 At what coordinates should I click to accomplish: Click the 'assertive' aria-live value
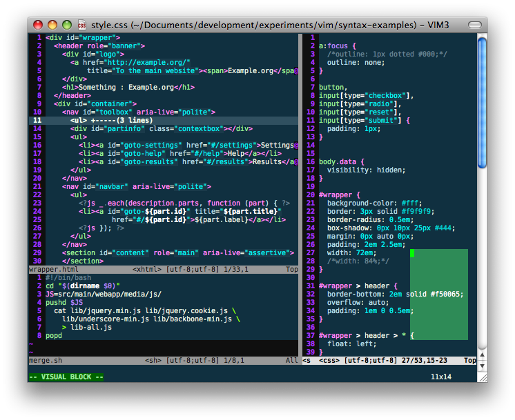pyautogui.click(x=267, y=253)
